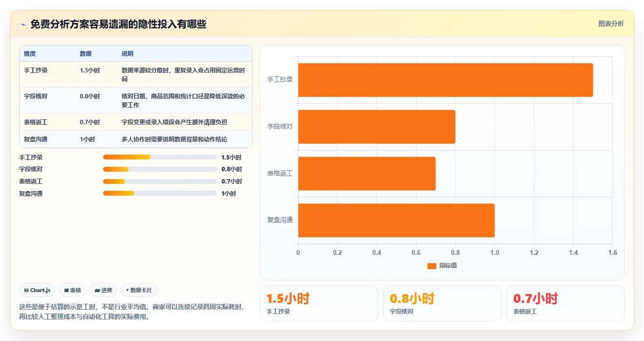644x341 pixels.
Task: Click the 复盘沟通 progress bar
Action: point(160,193)
